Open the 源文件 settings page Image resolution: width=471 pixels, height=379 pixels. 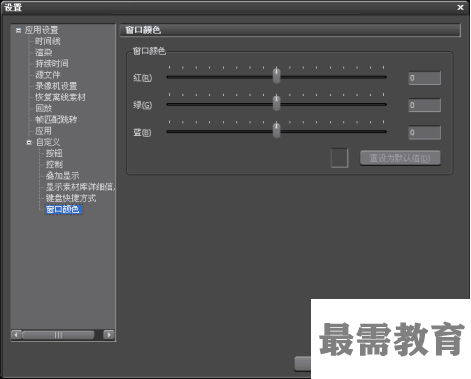click(x=48, y=75)
